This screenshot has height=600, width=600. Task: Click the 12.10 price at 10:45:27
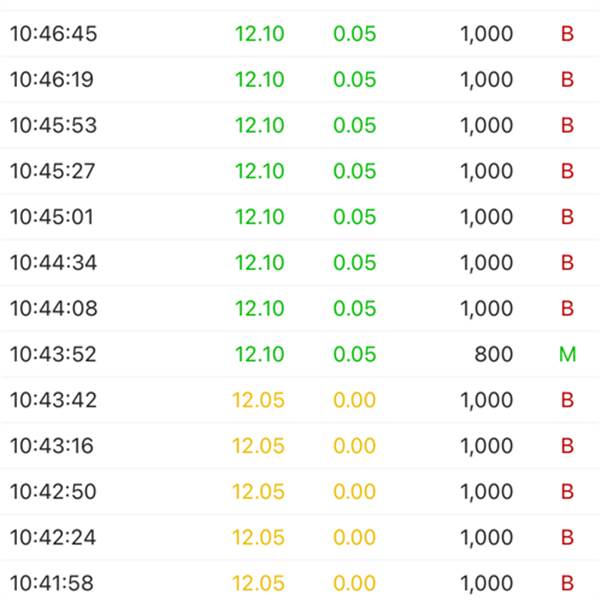pyautogui.click(x=259, y=171)
